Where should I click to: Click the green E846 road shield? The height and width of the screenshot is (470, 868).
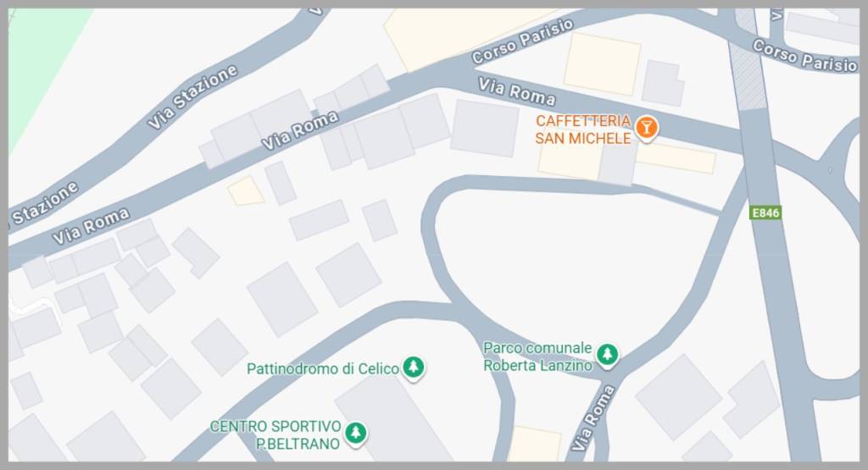point(765,213)
